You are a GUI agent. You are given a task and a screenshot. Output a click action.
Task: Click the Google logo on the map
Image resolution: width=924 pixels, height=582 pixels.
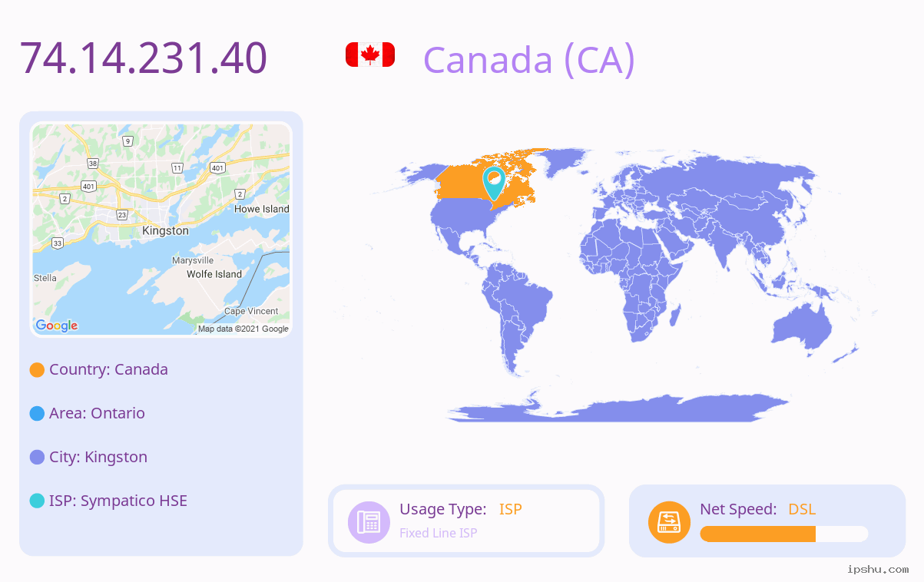(57, 326)
